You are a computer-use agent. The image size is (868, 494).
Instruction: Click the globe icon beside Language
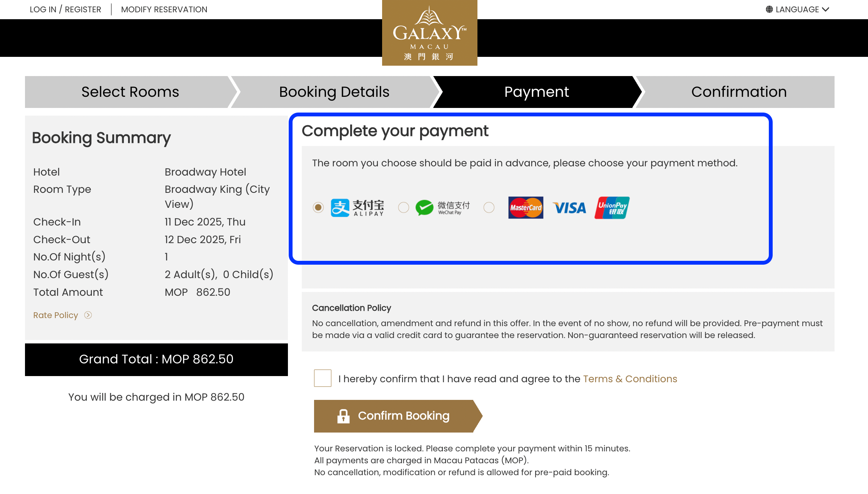click(x=769, y=9)
